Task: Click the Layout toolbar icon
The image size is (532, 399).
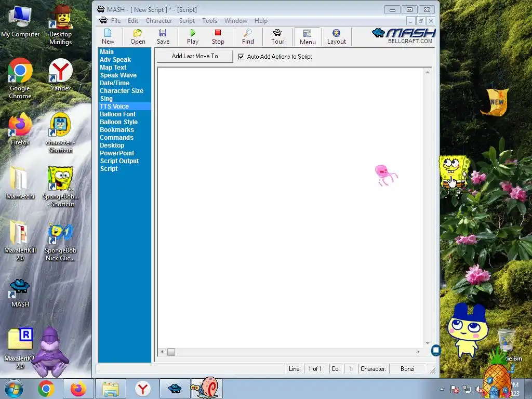Action: (x=336, y=37)
